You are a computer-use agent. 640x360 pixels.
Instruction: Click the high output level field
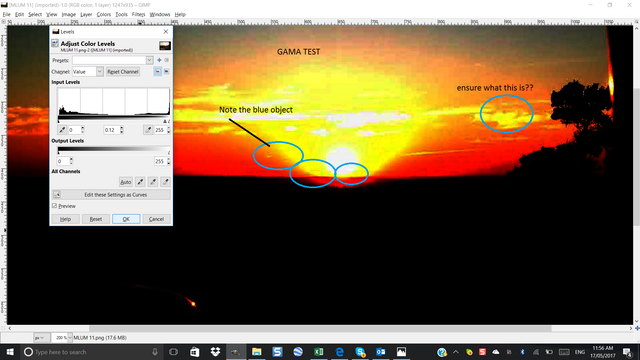160,161
